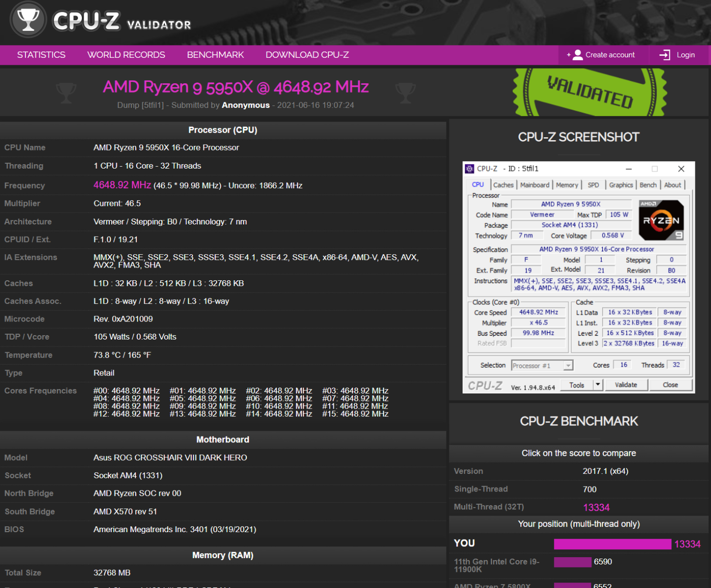This screenshot has height=588, width=711.
Task: Click the Bus Speed 99.98 MHz field
Action: 539,333
